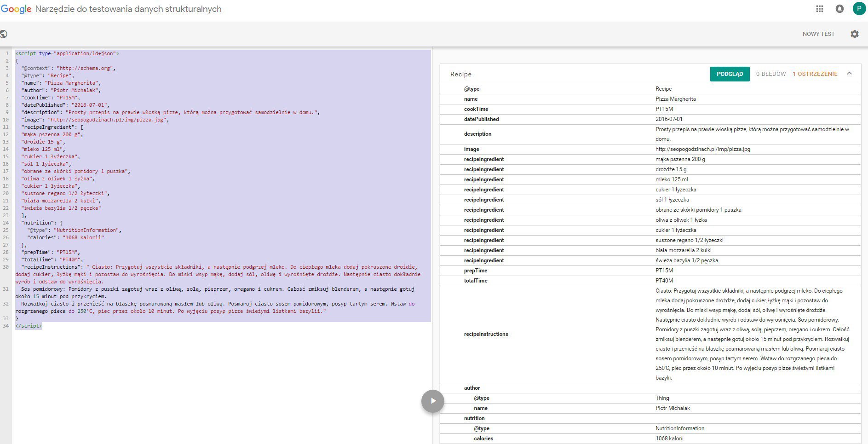Select the datePublished row label
Screen dimensions: 868x444
click(x=481, y=119)
